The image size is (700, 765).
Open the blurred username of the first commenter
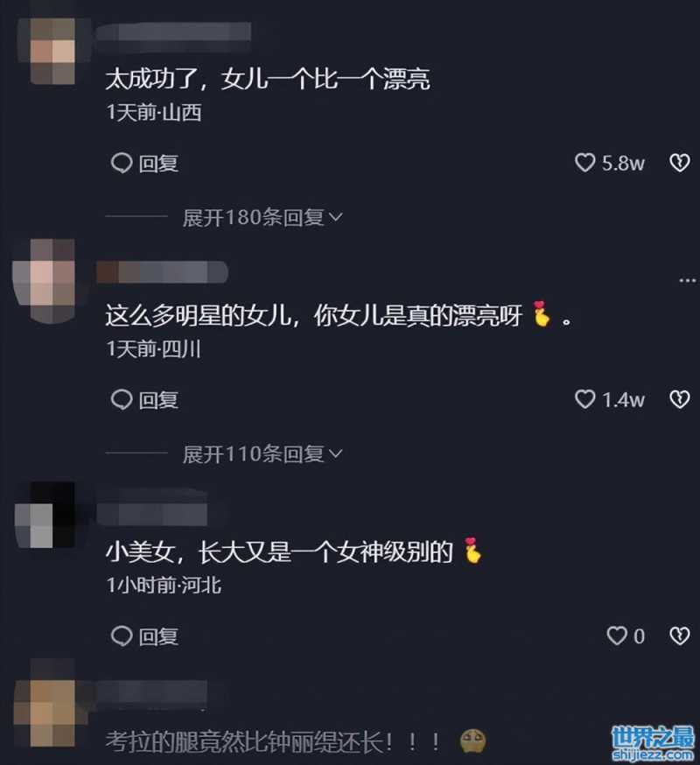click(x=174, y=33)
